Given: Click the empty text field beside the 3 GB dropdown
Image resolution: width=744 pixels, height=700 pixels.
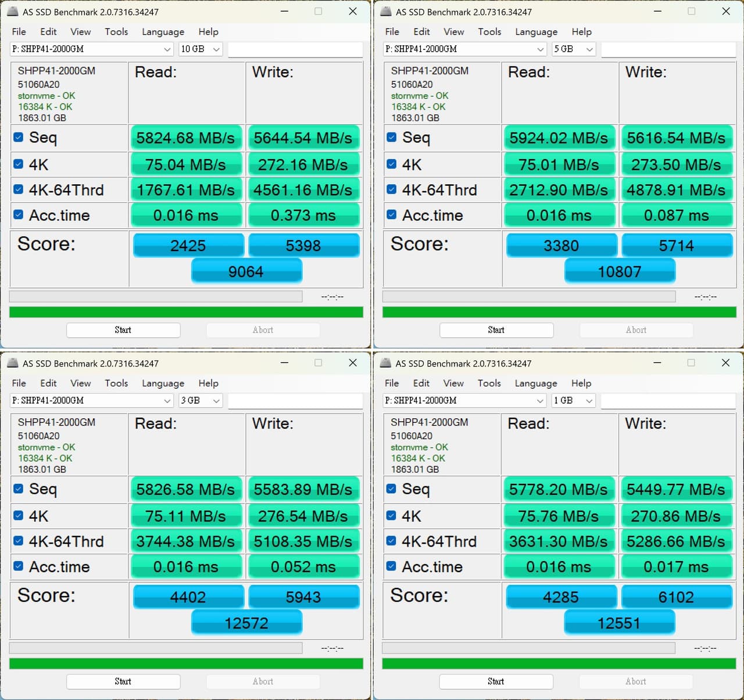Looking at the screenshot, I should (x=295, y=401).
